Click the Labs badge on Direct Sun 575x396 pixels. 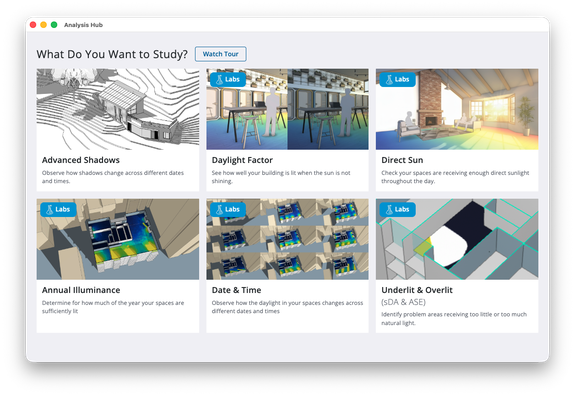pos(398,79)
